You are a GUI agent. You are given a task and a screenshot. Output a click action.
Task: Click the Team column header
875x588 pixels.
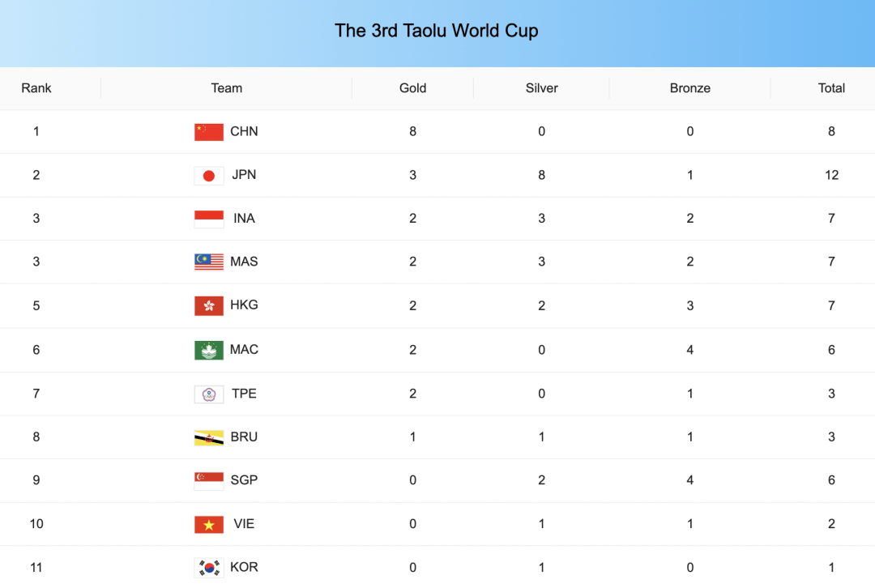(227, 88)
